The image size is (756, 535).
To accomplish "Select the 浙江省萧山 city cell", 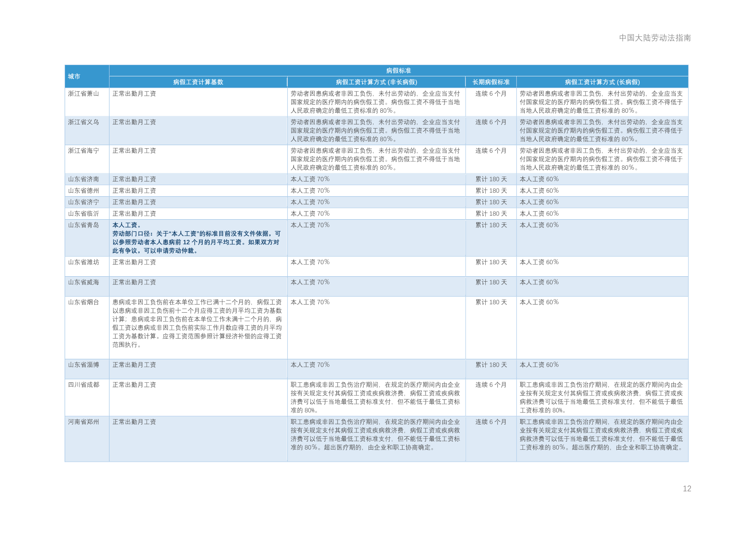I will pos(84,94).
